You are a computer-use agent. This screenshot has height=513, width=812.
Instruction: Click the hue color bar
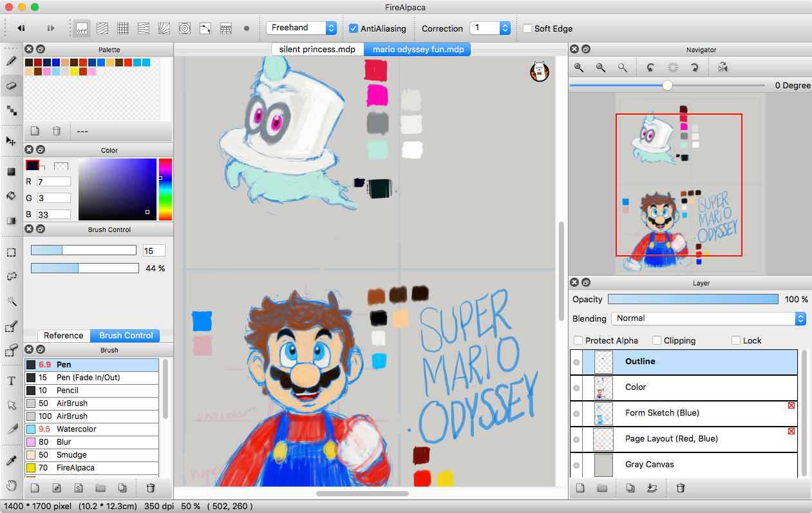coord(165,189)
